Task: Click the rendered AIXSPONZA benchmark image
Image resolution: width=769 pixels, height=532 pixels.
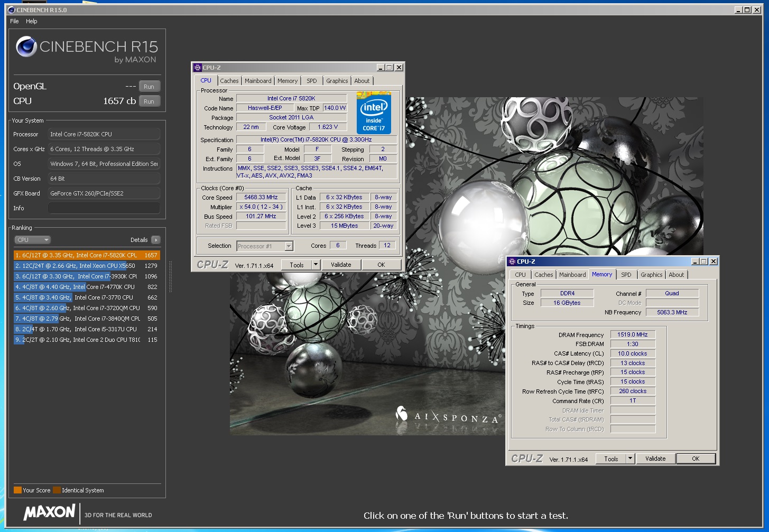Action: tap(466, 266)
